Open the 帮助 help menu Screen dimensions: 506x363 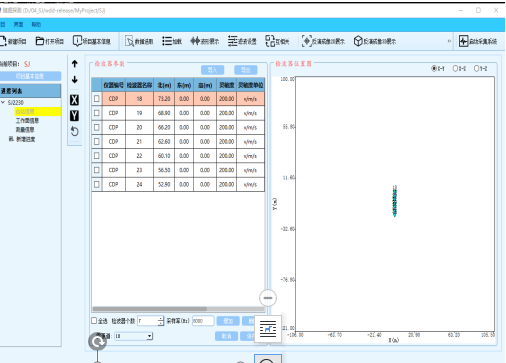[36, 25]
